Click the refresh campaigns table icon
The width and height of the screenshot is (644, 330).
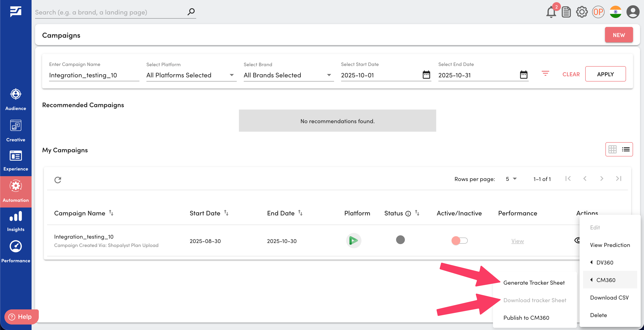tap(58, 180)
